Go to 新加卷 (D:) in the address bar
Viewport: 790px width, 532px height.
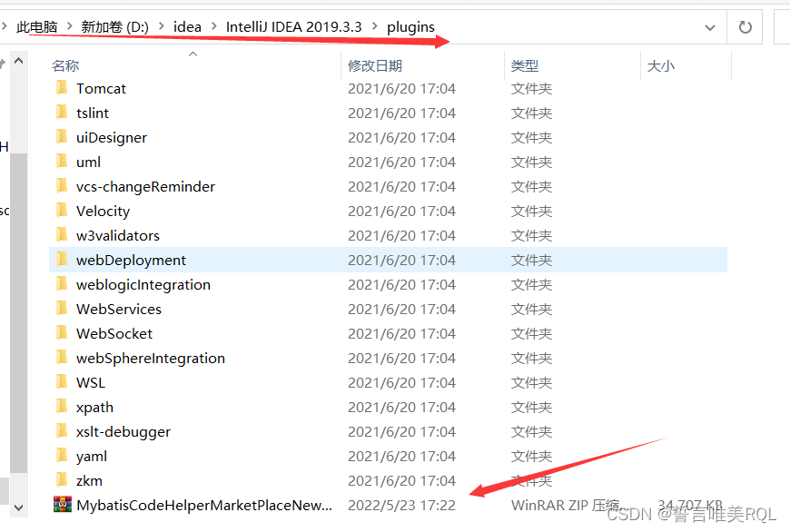pyautogui.click(x=115, y=26)
